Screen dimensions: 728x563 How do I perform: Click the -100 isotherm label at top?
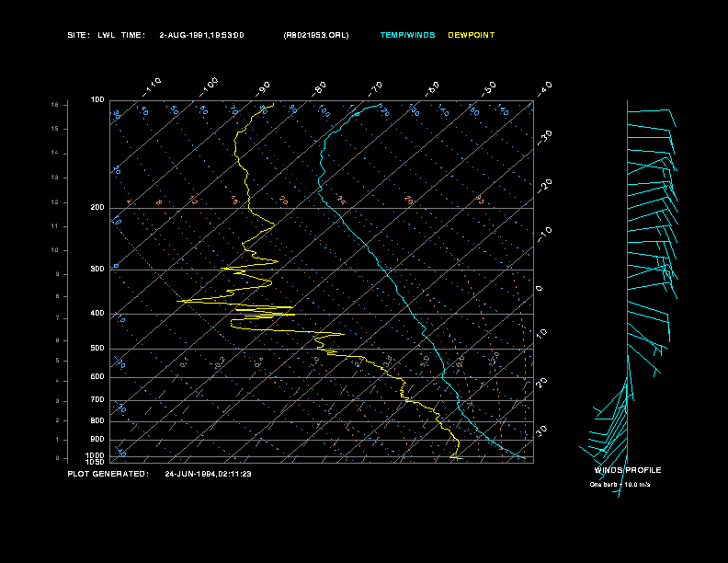[209, 86]
